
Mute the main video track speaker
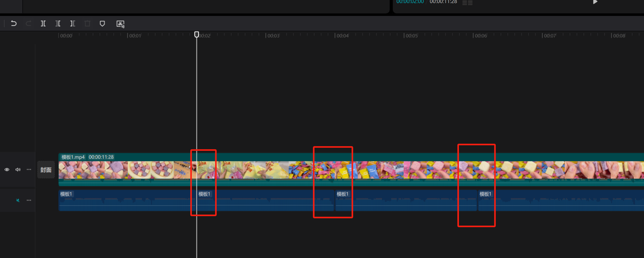point(18,170)
